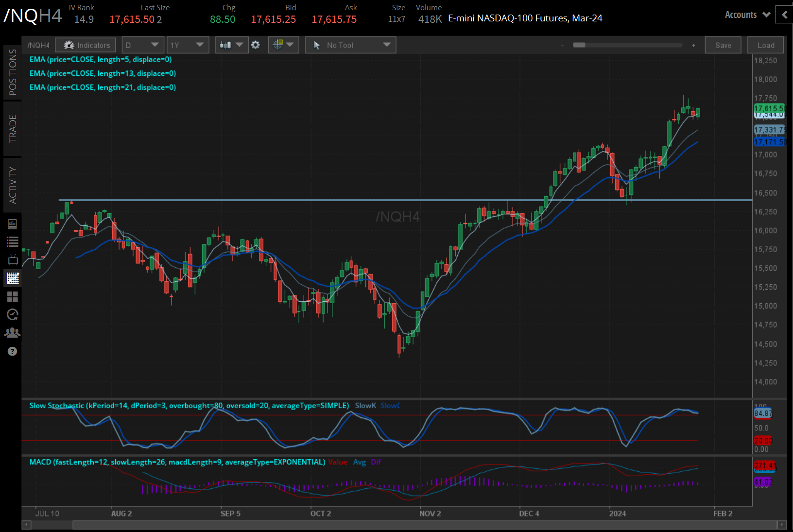
Task: Click the community people icon
Action: (x=12, y=332)
